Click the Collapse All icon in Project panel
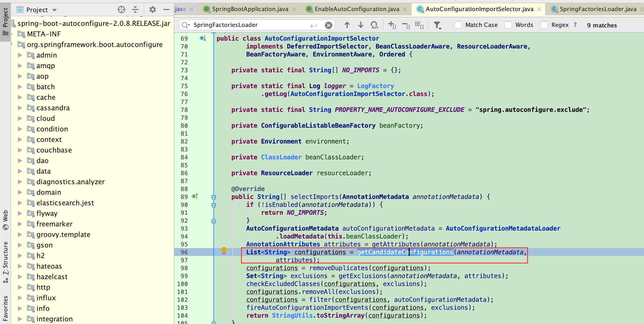Screen dimensions: 644x324 tap(135, 10)
